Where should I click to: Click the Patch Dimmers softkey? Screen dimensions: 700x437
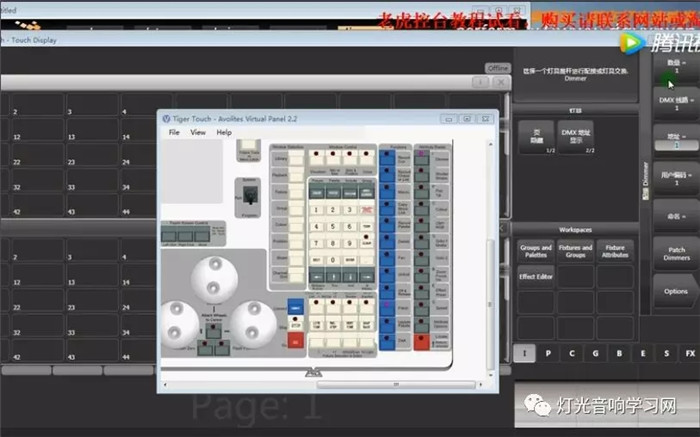point(676,254)
